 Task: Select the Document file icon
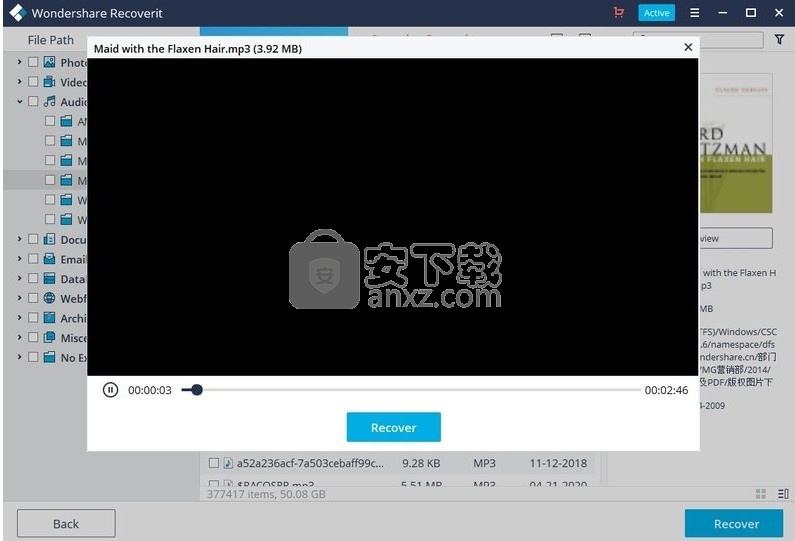click(x=49, y=239)
